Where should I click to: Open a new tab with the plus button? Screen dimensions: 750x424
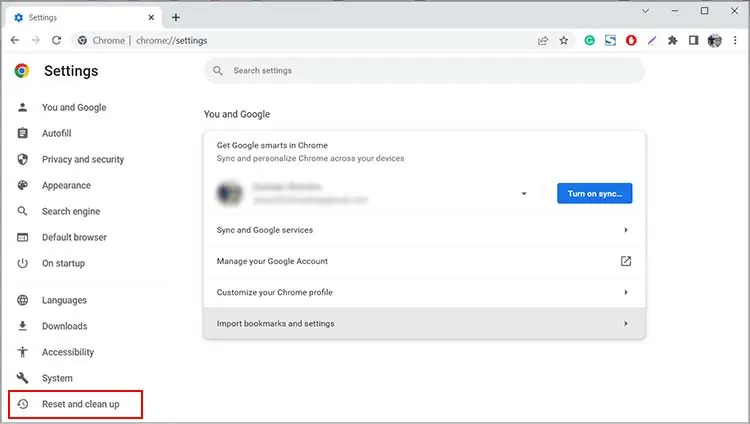[x=176, y=18]
